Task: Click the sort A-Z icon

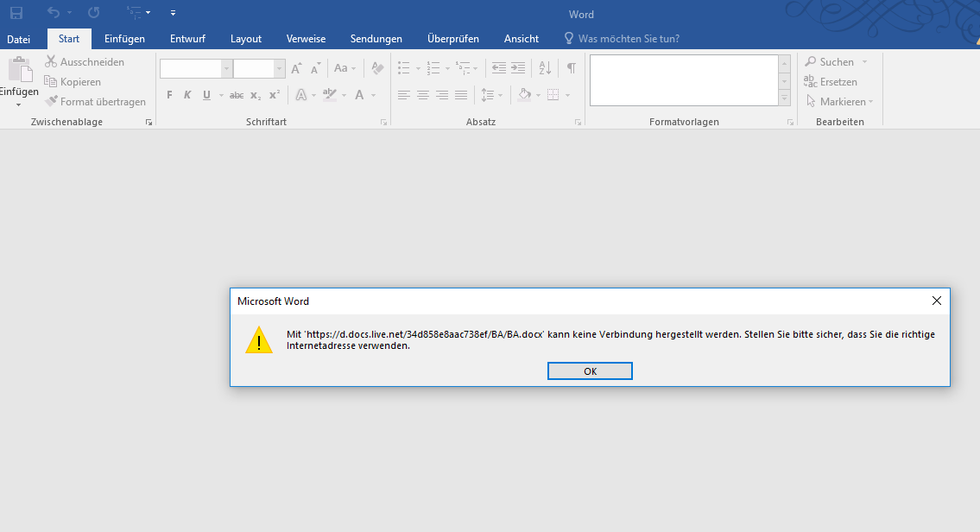Action: tap(545, 68)
